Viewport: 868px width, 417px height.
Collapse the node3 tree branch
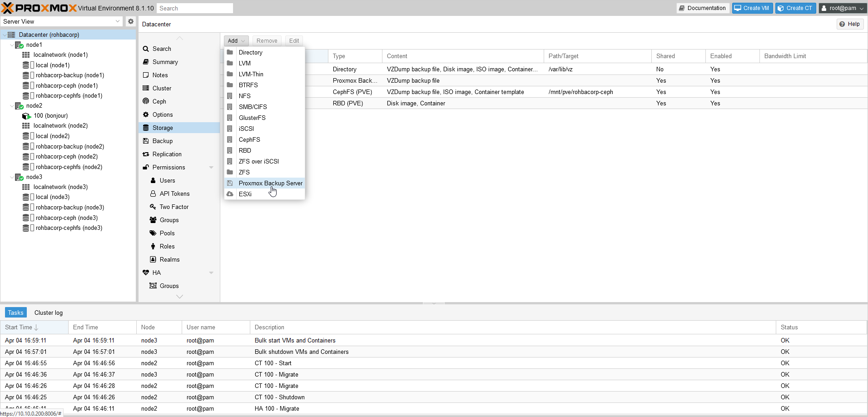(12, 177)
